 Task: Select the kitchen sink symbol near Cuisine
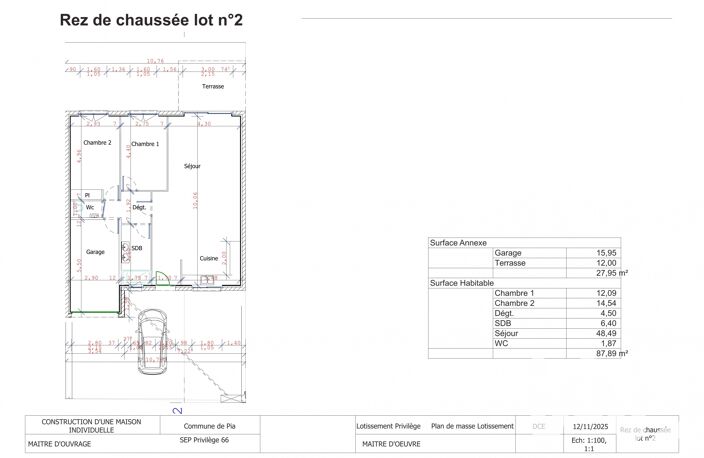(207, 280)
